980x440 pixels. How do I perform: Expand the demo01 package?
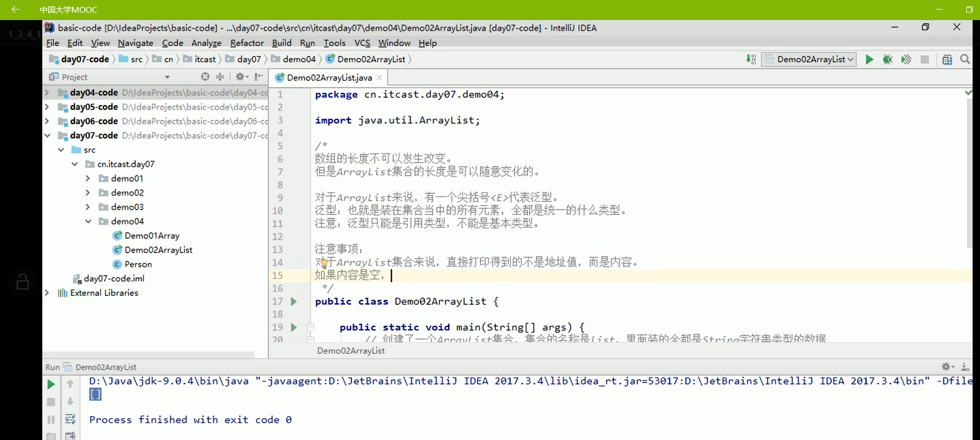[x=88, y=179]
